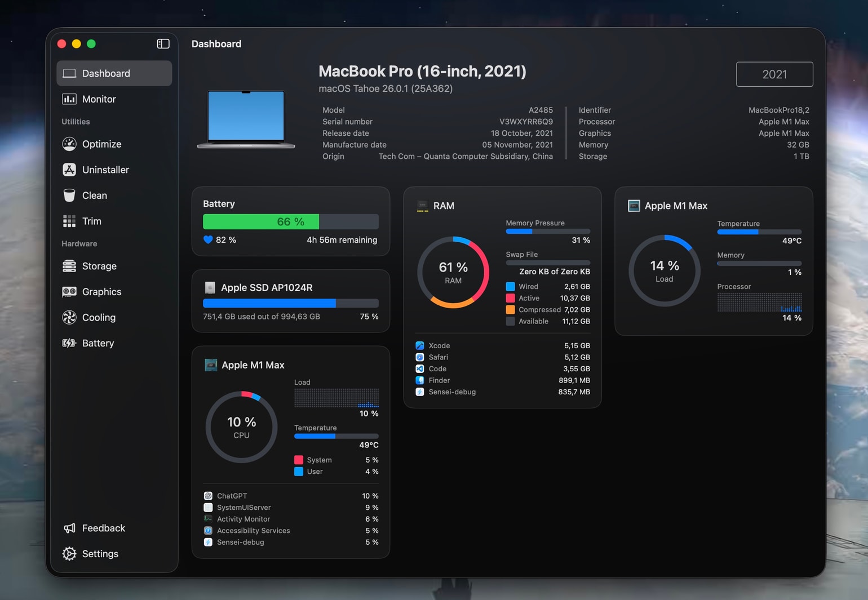Click the blue Wired color swatch
Image resolution: width=868 pixels, height=600 pixels.
(510, 287)
